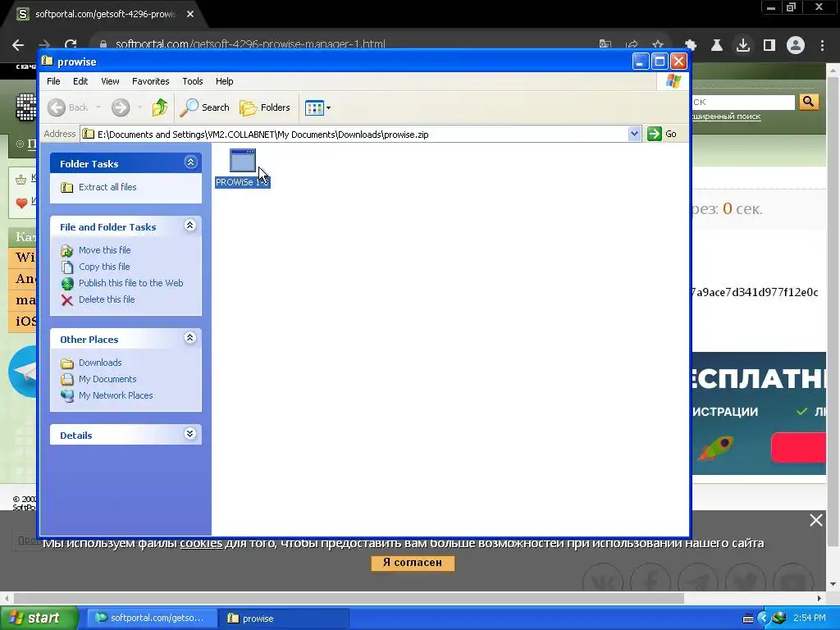840x630 pixels.
Task: Close the softportal browser tab
Action: point(190,14)
